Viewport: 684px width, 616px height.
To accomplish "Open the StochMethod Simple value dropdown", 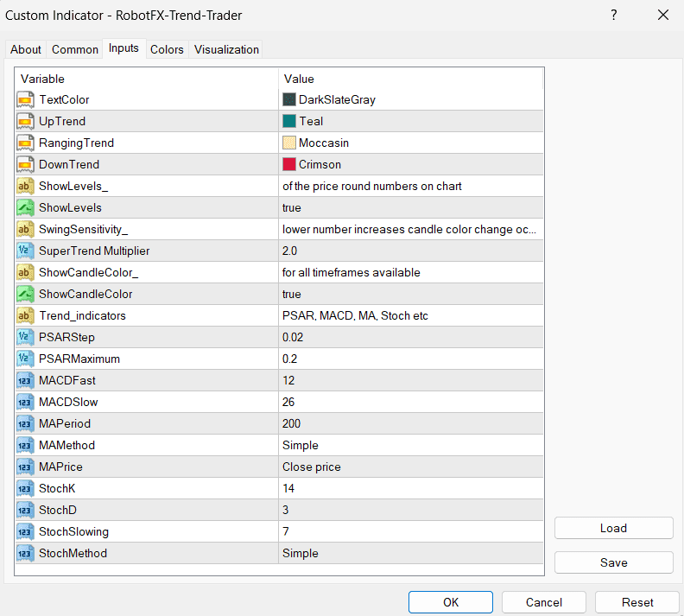I will point(410,553).
